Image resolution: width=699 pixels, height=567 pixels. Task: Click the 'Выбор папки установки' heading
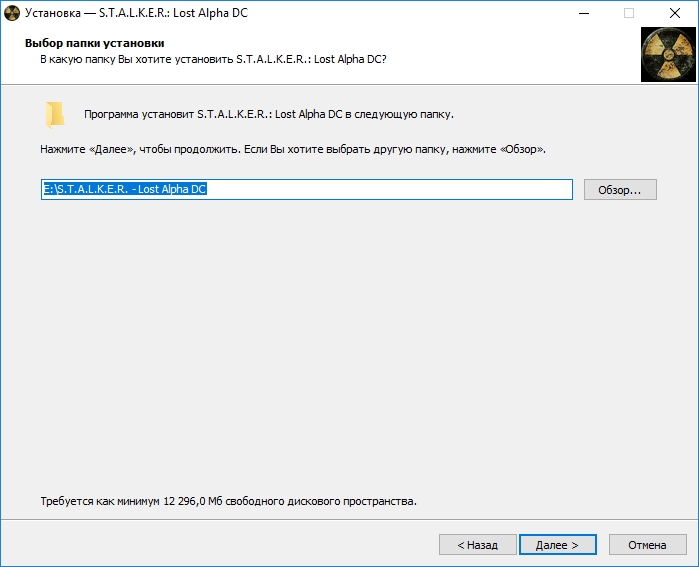pos(95,43)
